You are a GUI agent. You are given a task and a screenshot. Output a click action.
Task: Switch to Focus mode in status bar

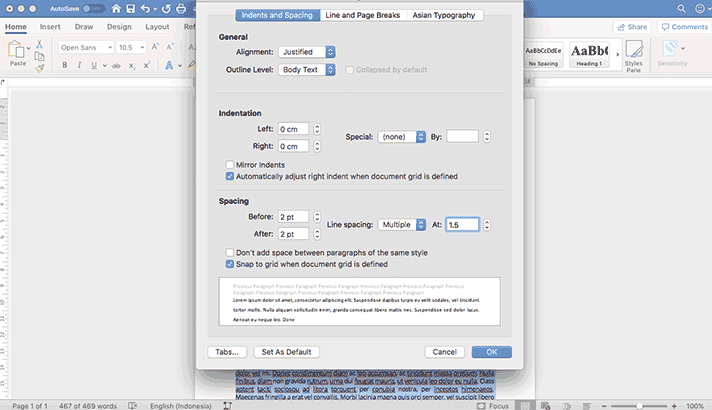click(x=493, y=406)
